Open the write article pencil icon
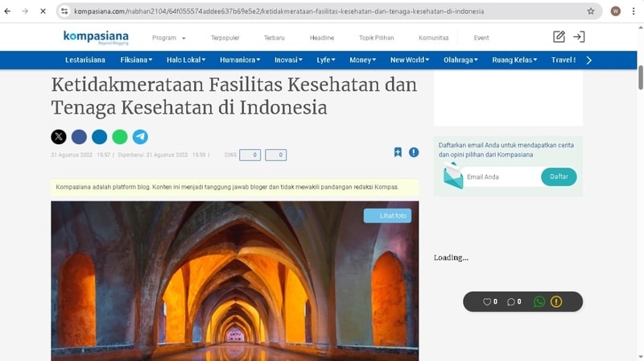The width and height of the screenshot is (644, 361). coord(559,37)
